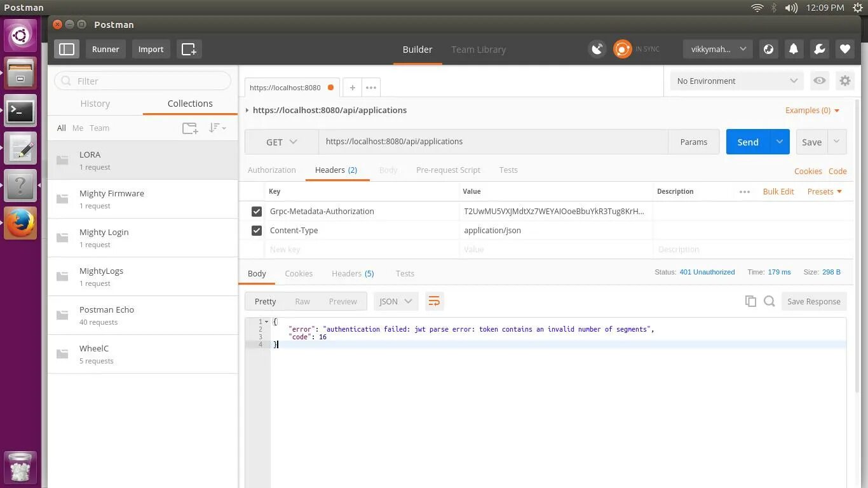Viewport: 868px width, 488px height.
Task: Open the No Environment dropdown
Action: (736, 81)
